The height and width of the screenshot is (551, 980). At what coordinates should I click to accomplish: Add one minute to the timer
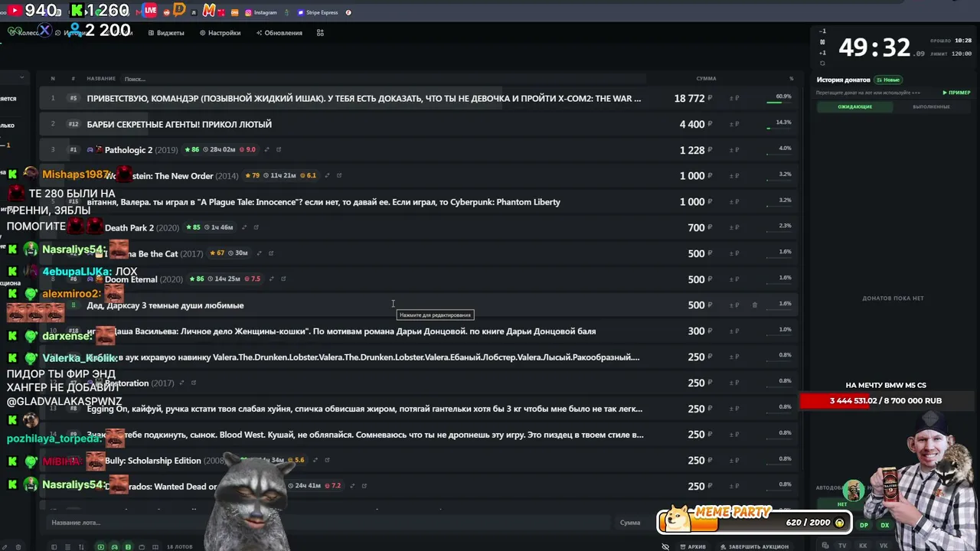pyautogui.click(x=822, y=53)
